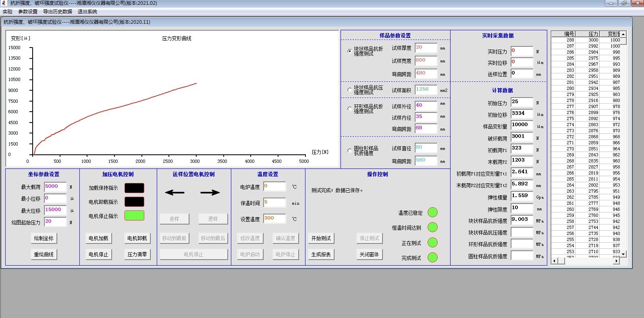Click the black 加载保持指示 indicator

[x=134, y=188]
